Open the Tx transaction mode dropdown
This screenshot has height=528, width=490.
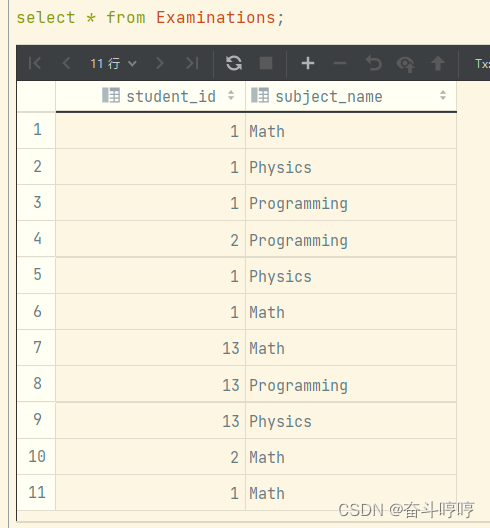click(x=482, y=63)
